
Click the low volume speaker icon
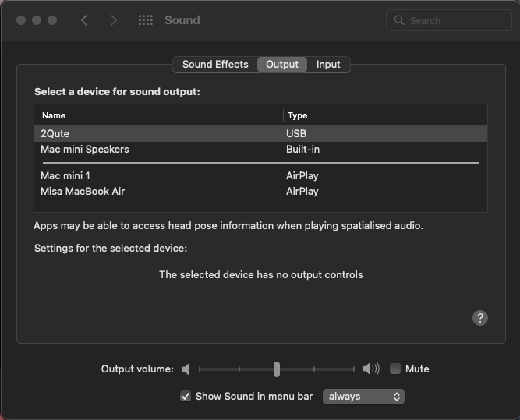(186, 369)
